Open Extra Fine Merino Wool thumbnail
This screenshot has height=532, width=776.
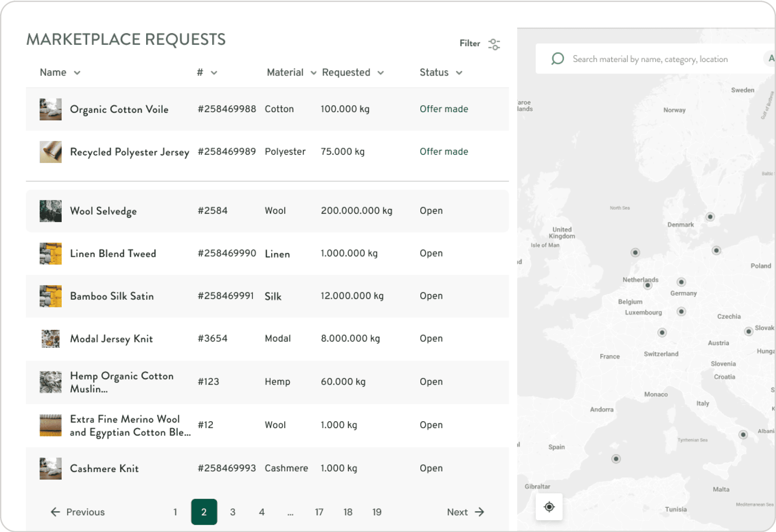click(x=50, y=425)
